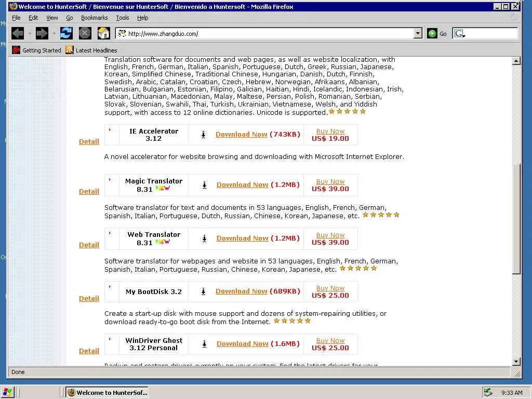This screenshot has height=399, width=532.
Task: Click download arrow icon for Magic Translator
Action: [x=204, y=185]
